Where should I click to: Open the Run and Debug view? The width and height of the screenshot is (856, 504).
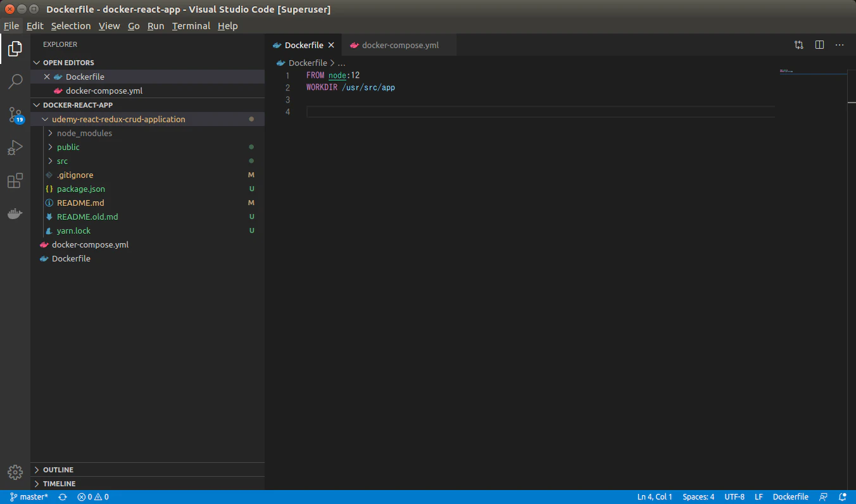point(15,148)
